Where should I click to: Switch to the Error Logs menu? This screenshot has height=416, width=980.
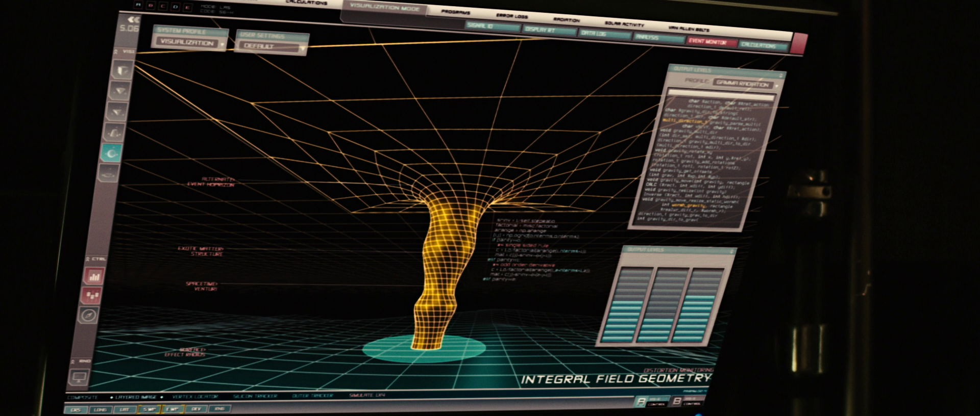tap(511, 17)
